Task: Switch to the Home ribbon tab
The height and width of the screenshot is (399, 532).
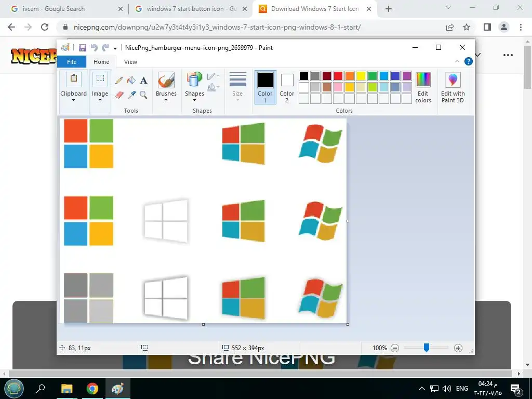Action: click(101, 62)
